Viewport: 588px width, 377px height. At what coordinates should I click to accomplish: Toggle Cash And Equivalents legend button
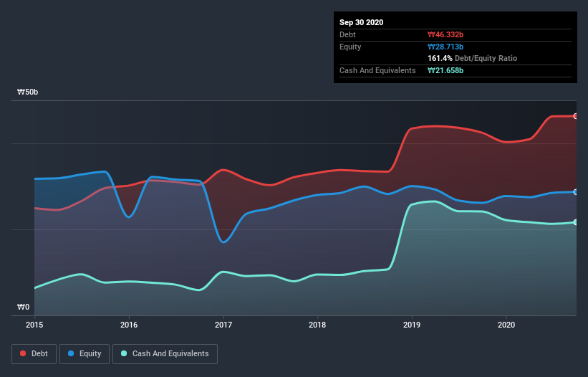click(x=165, y=354)
